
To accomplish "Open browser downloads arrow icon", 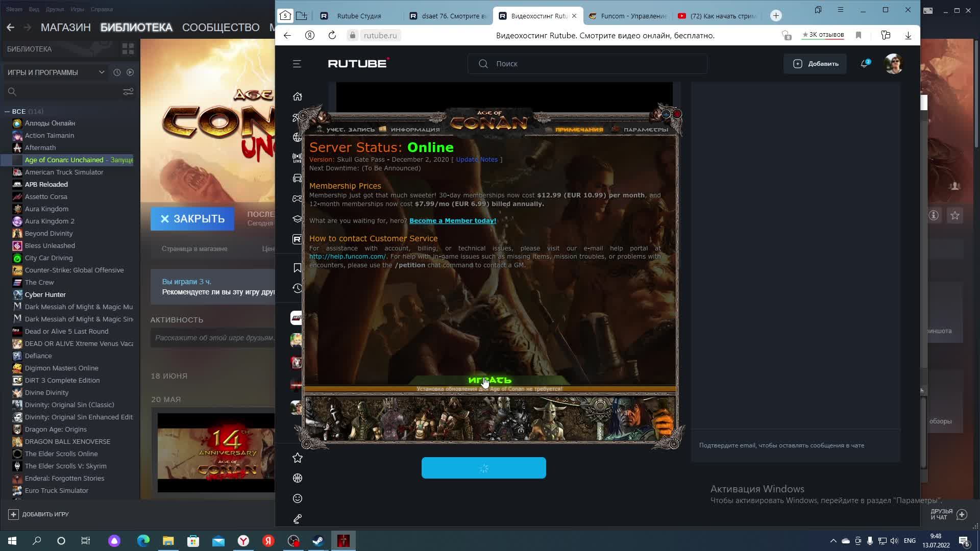I will click(x=908, y=35).
